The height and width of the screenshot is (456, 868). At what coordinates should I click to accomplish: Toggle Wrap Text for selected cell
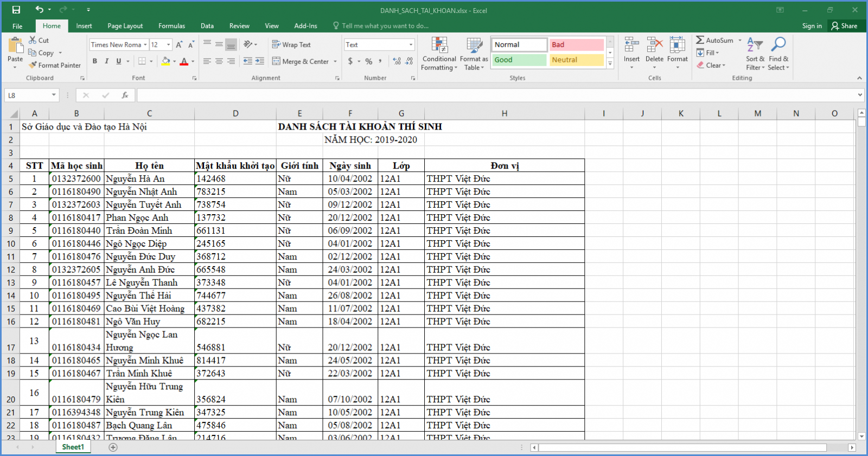[x=291, y=45]
